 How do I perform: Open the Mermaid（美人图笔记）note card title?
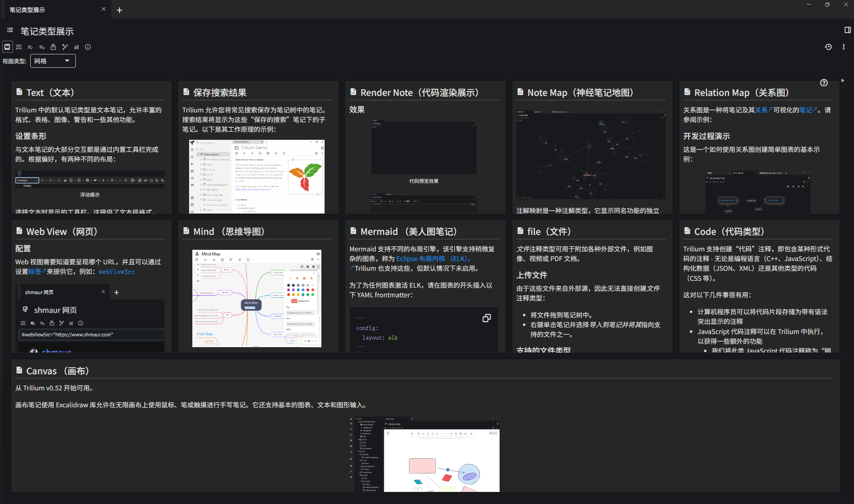point(408,232)
